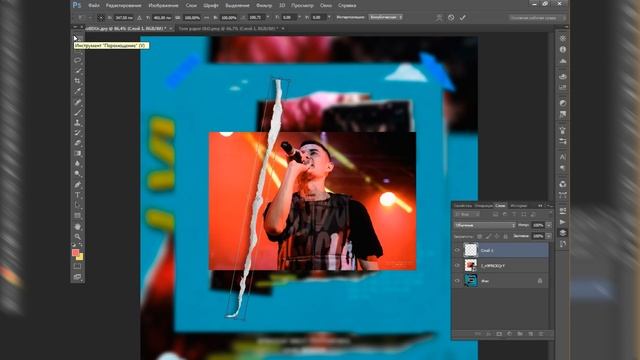Create a new layer in Layers panel

point(531,334)
